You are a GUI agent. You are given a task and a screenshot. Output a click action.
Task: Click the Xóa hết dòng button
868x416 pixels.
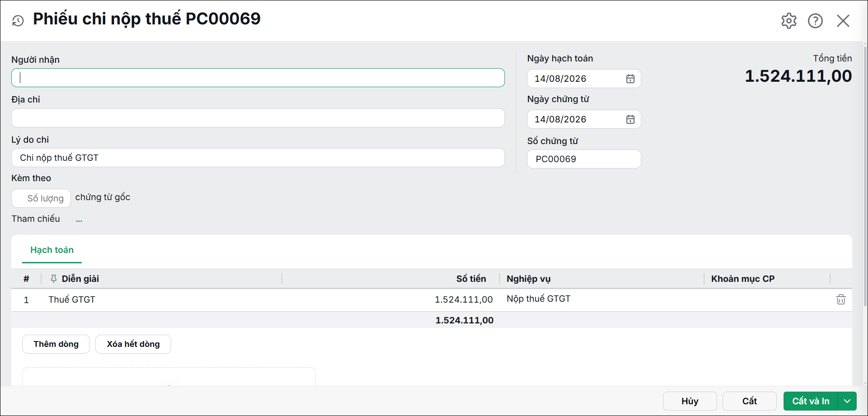(133, 344)
